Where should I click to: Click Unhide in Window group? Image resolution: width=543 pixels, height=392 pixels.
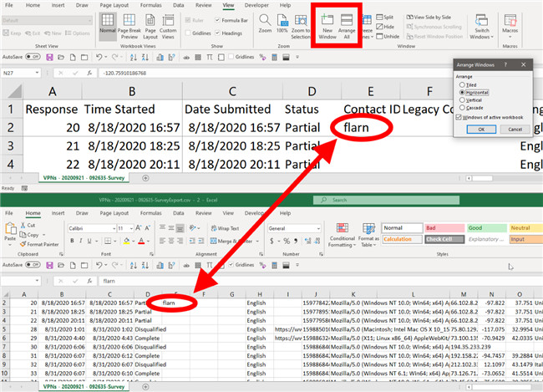coord(388,37)
